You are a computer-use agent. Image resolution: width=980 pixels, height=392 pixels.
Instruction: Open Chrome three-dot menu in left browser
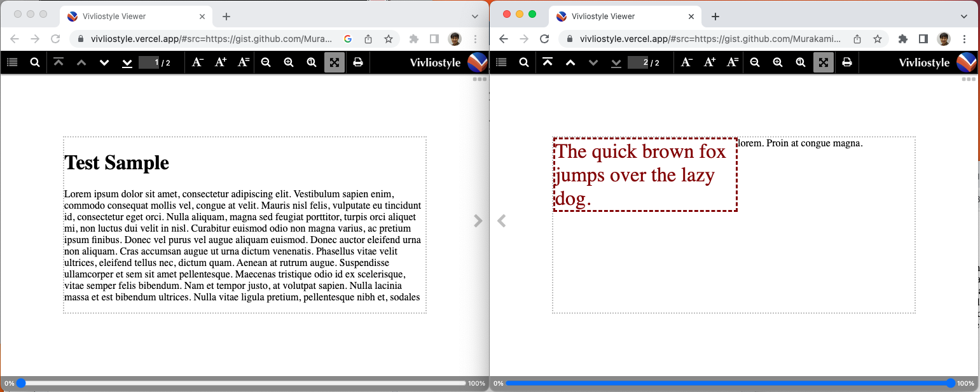tap(476, 39)
